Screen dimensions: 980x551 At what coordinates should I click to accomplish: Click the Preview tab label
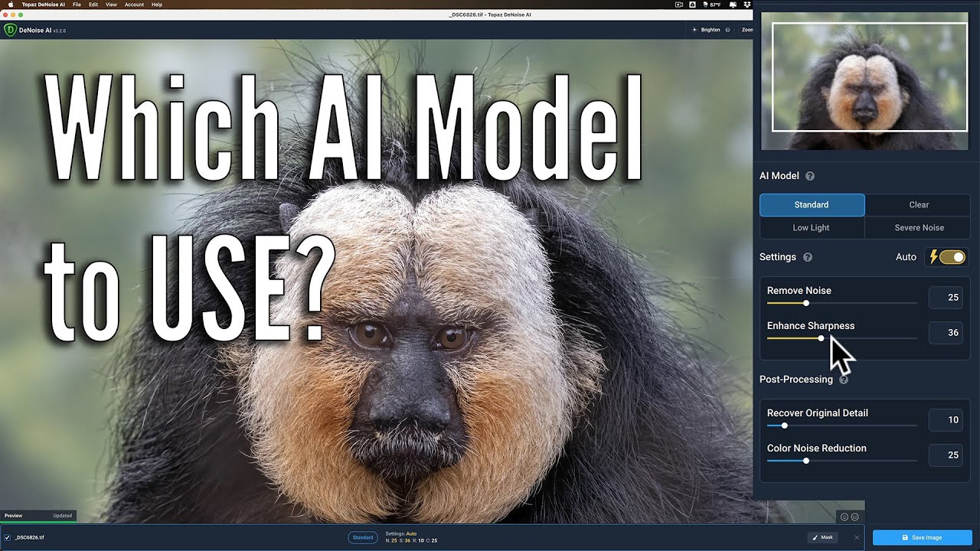pos(14,516)
